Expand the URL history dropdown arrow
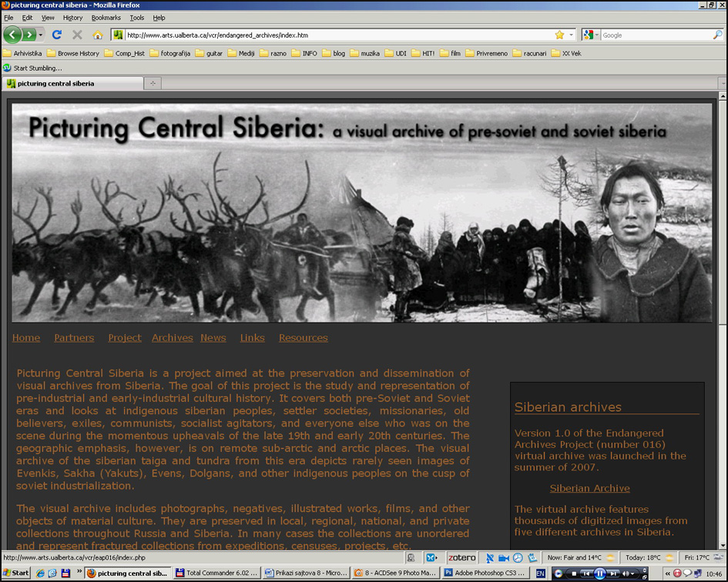 [571, 35]
